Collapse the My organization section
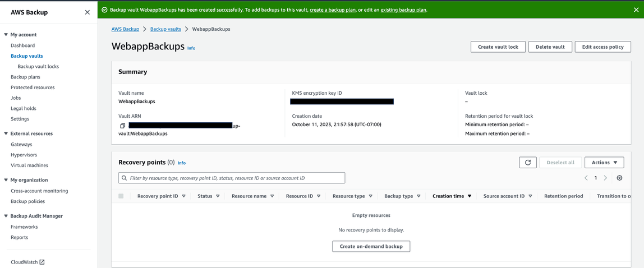The image size is (644, 268). click(x=6, y=180)
